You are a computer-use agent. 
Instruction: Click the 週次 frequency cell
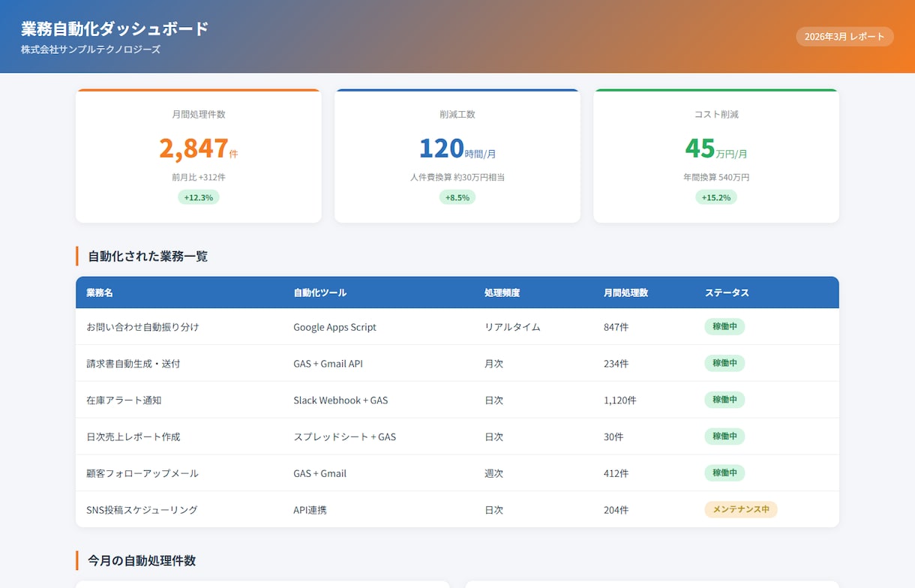click(x=494, y=473)
